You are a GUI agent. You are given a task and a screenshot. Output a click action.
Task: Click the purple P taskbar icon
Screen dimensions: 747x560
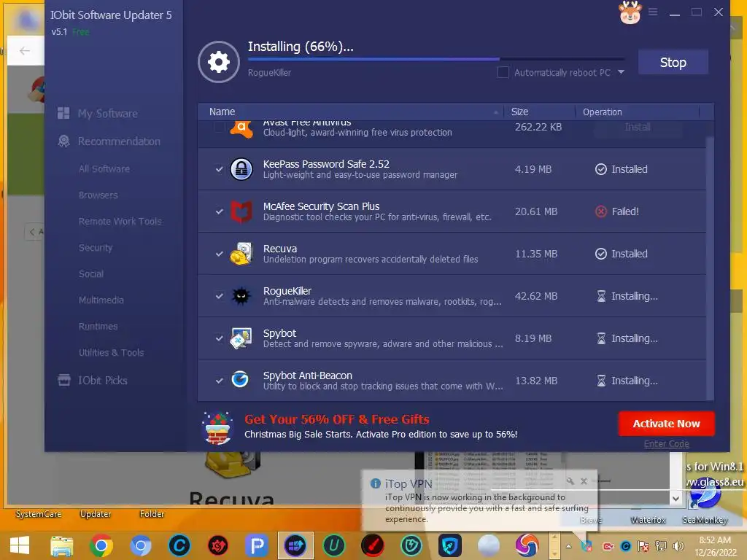click(257, 545)
